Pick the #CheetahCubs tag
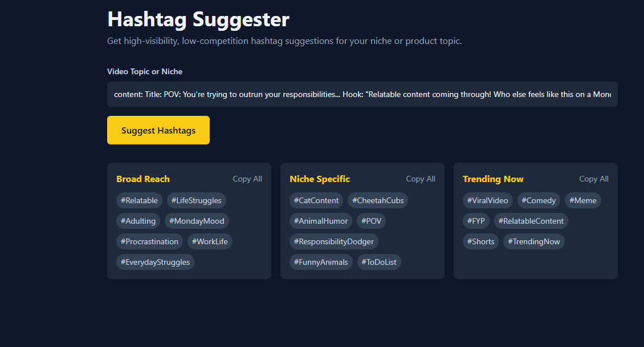Viewport: 644px width, 347px height. click(x=378, y=200)
